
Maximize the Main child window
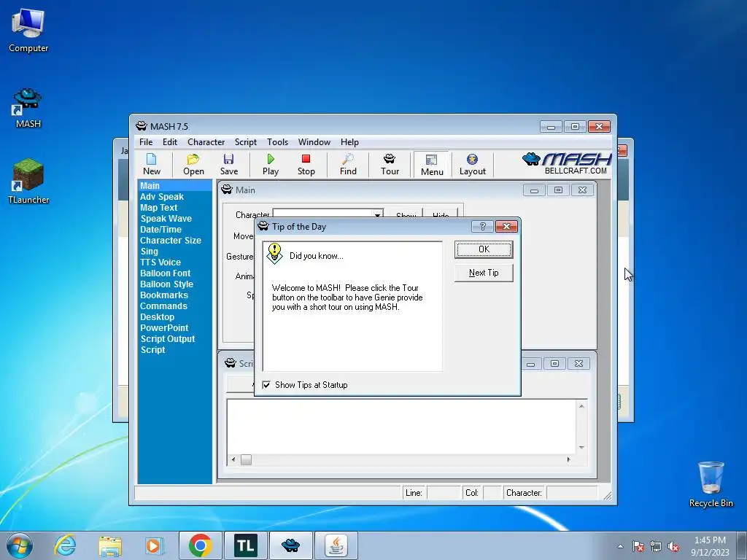pyautogui.click(x=558, y=190)
